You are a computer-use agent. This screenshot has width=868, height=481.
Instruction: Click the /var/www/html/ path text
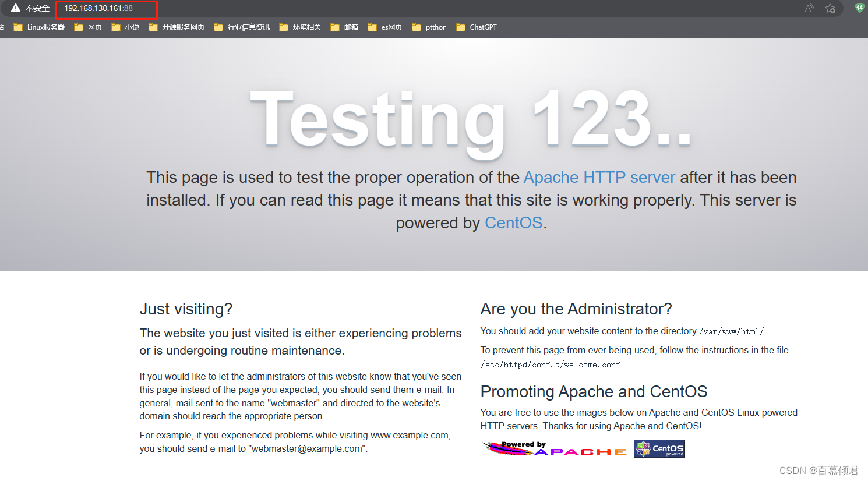[732, 331]
